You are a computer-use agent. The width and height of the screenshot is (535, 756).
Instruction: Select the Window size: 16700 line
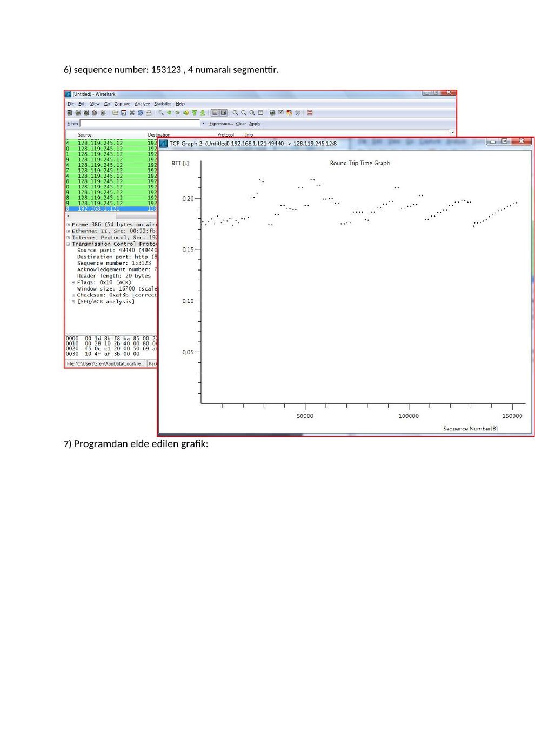click(x=117, y=289)
